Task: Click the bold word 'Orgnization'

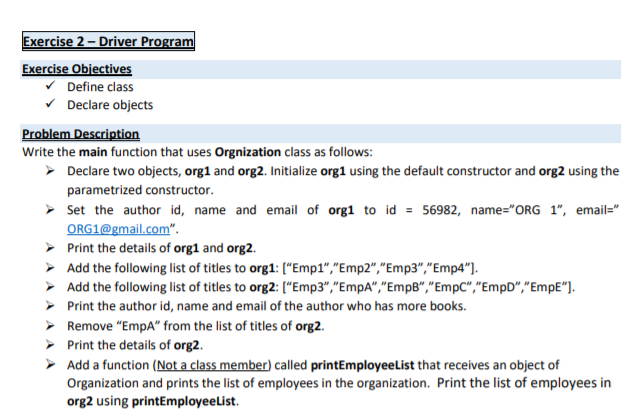Action: [248, 152]
